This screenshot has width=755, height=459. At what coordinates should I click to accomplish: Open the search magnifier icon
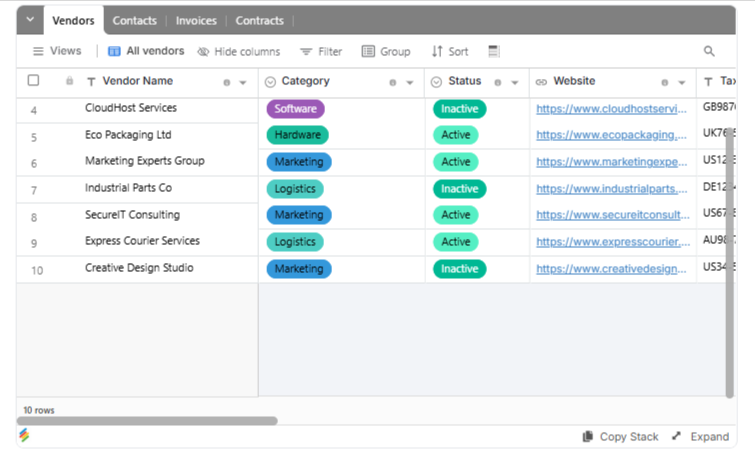tap(709, 51)
